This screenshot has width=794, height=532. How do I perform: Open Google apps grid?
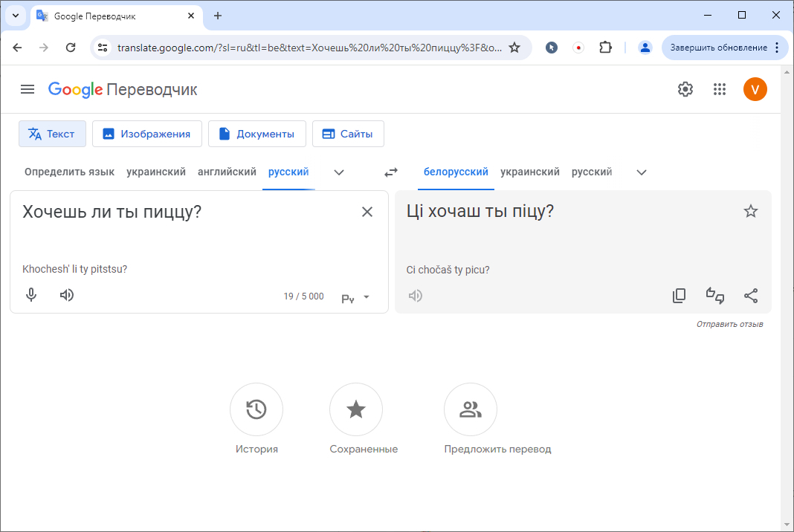coord(719,90)
